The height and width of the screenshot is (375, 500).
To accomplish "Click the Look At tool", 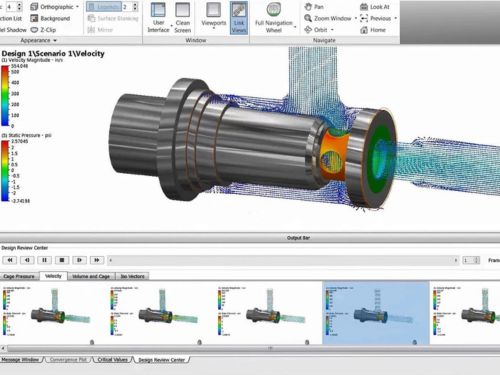I will [375, 7].
